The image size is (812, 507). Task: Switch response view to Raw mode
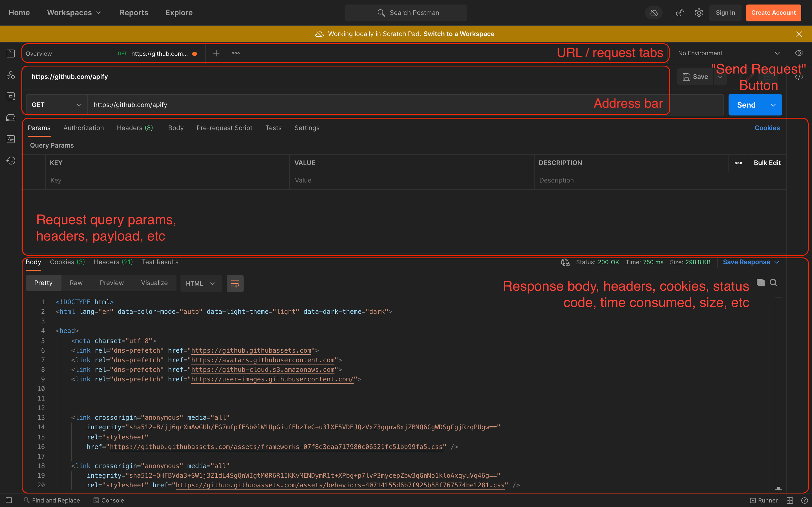76,283
